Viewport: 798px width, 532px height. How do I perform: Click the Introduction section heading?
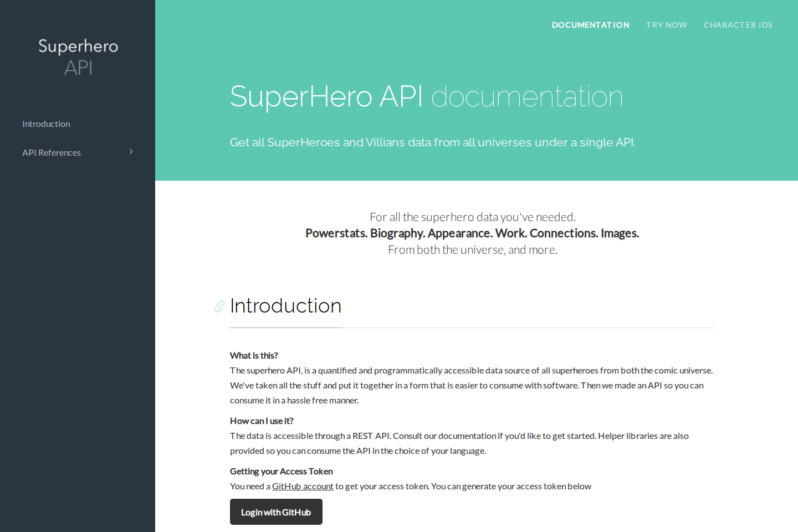pyautogui.click(x=285, y=305)
